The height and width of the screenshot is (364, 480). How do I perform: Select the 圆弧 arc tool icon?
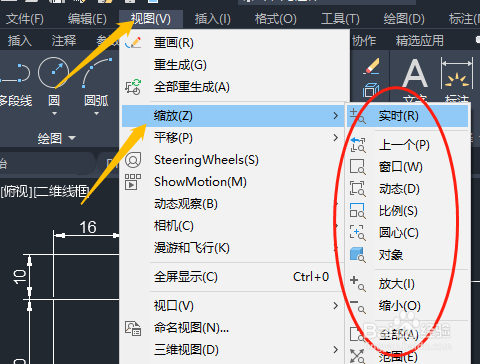pos(97,72)
